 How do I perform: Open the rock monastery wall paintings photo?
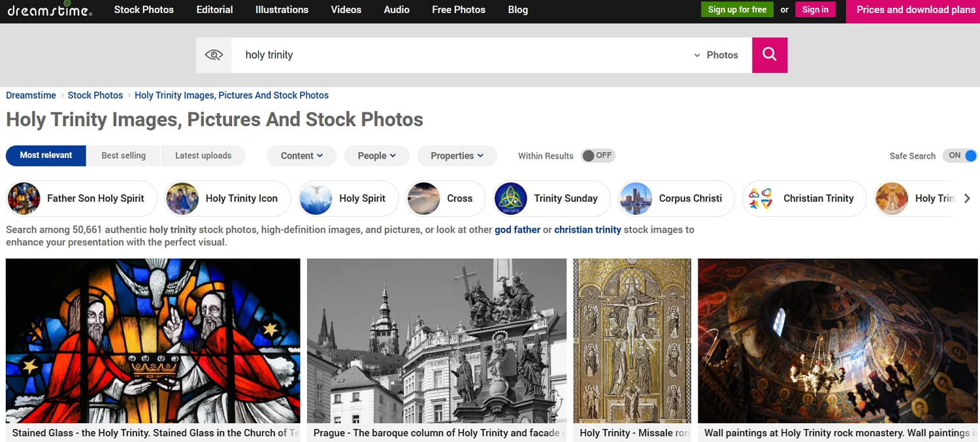click(x=838, y=341)
